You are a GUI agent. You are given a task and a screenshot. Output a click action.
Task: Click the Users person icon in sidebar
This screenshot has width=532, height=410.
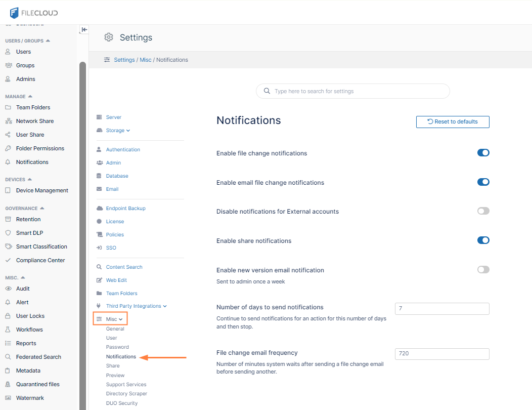tap(8, 52)
